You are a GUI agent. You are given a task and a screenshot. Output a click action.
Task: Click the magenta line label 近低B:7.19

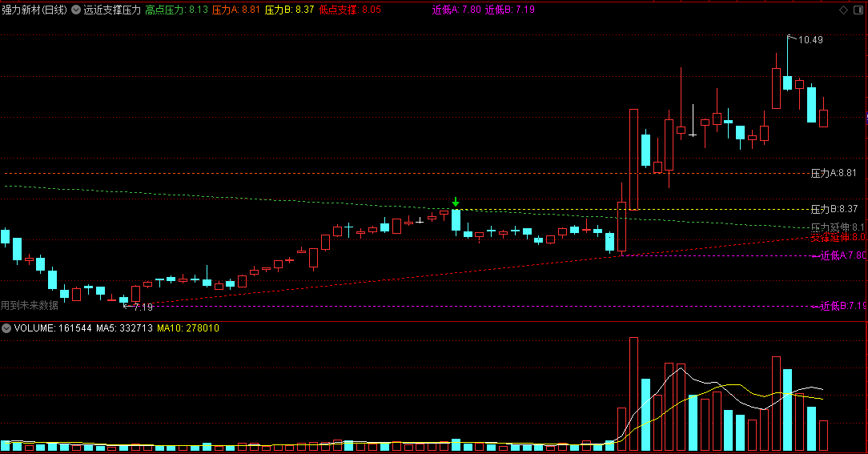tap(842, 306)
